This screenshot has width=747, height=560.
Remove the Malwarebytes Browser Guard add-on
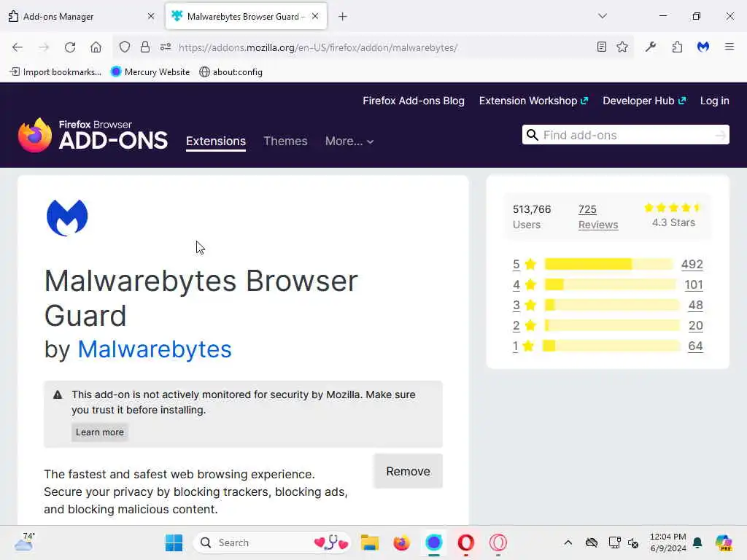408,471
